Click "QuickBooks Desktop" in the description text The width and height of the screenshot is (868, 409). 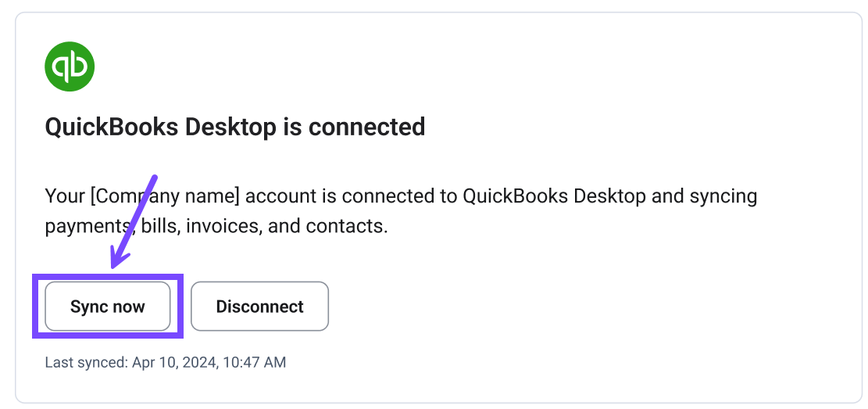[554, 196]
